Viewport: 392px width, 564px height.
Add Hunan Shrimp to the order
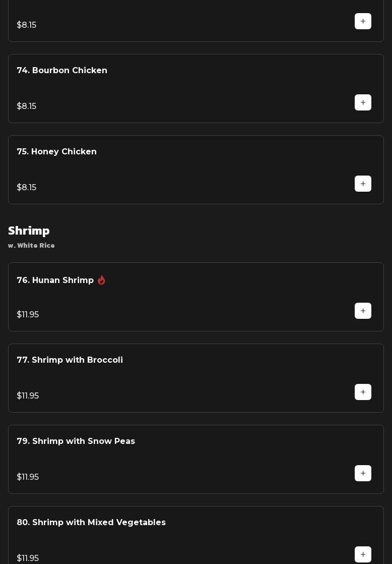pos(363,311)
